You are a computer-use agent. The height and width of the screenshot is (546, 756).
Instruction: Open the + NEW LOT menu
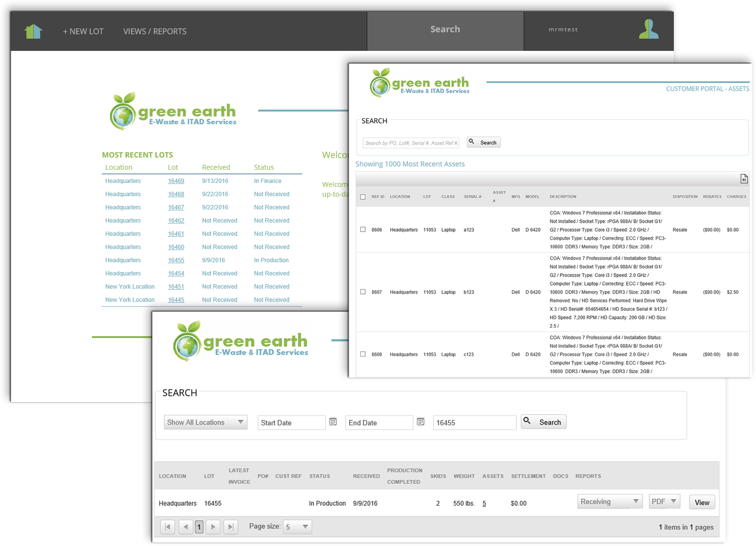[83, 31]
